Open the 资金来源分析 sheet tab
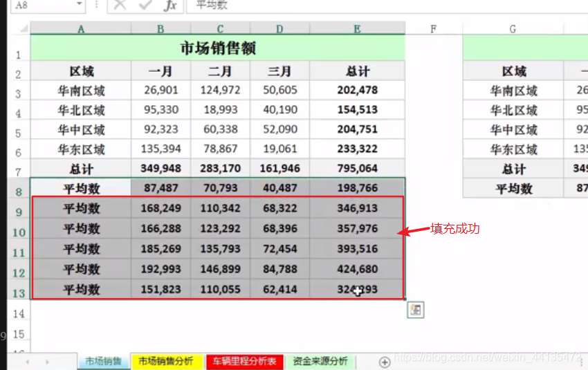This screenshot has width=588, height=370. click(x=320, y=362)
